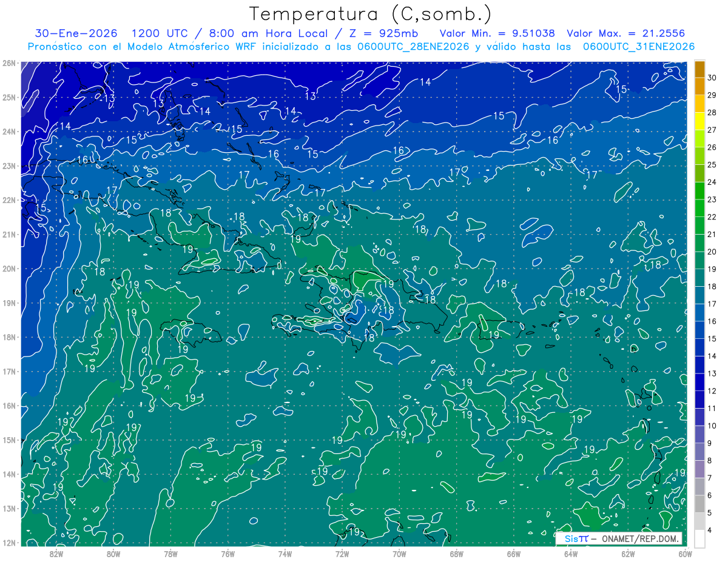Click the color legend value "21"
This screenshot has height=562, width=728.
[712, 234]
